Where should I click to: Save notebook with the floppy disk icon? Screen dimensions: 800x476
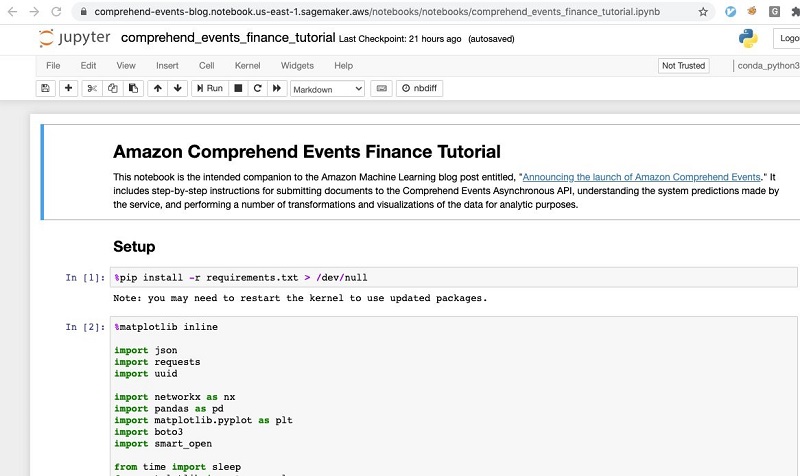(45, 88)
